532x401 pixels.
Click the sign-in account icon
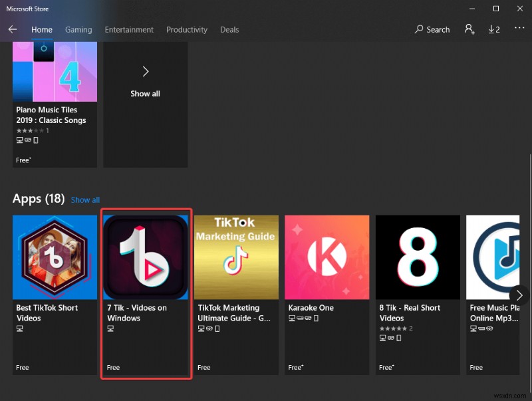click(x=469, y=29)
